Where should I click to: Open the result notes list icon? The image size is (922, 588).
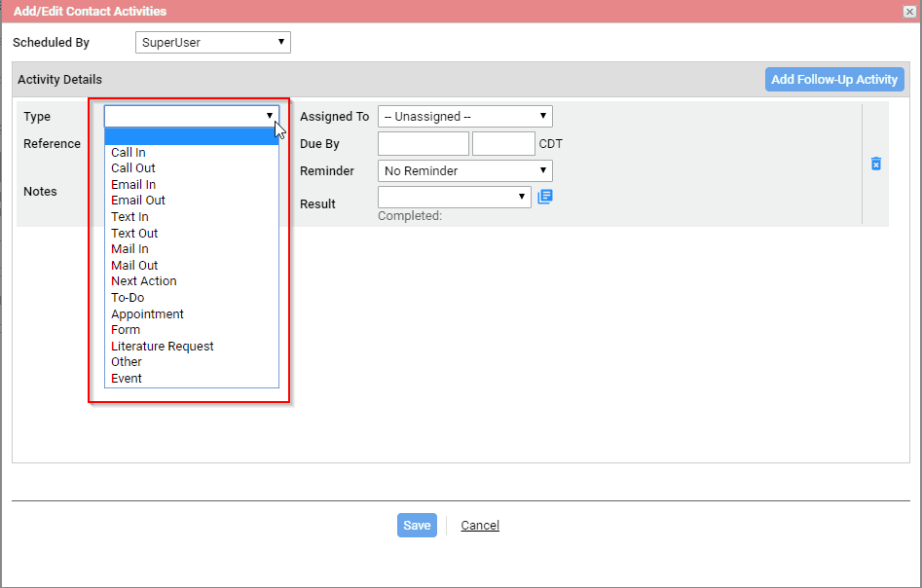(545, 197)
